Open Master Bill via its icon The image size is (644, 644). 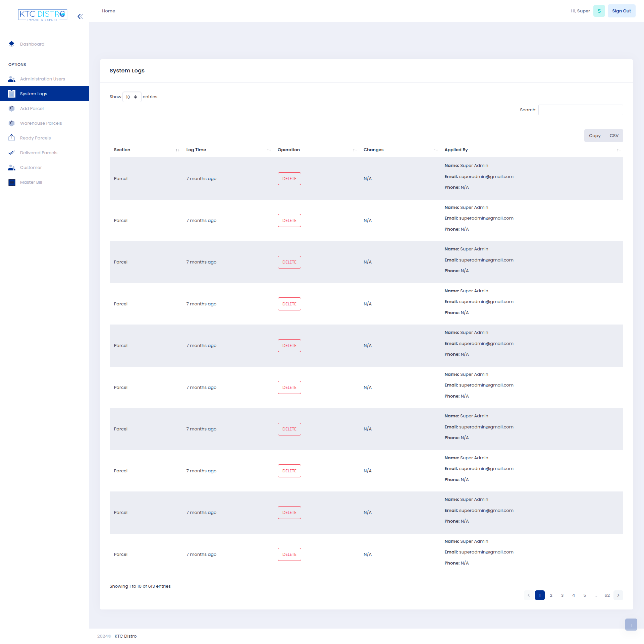tap(12, 182)
